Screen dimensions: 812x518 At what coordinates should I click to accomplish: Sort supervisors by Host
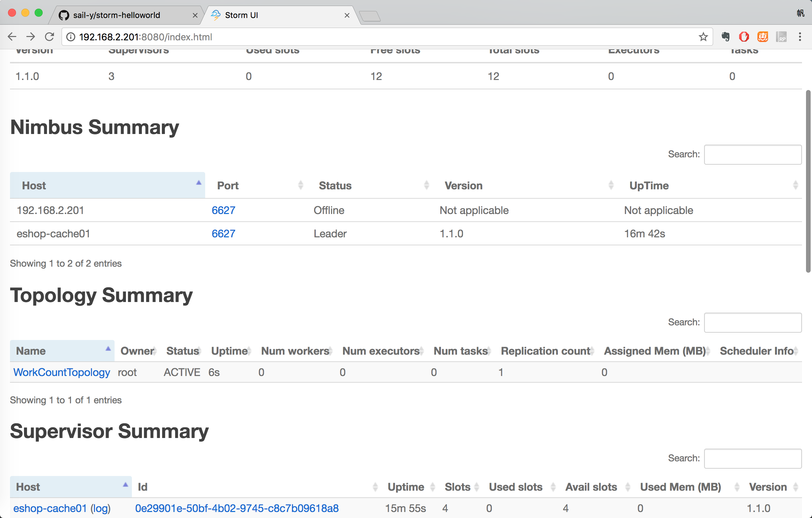(x=71, y=487)
